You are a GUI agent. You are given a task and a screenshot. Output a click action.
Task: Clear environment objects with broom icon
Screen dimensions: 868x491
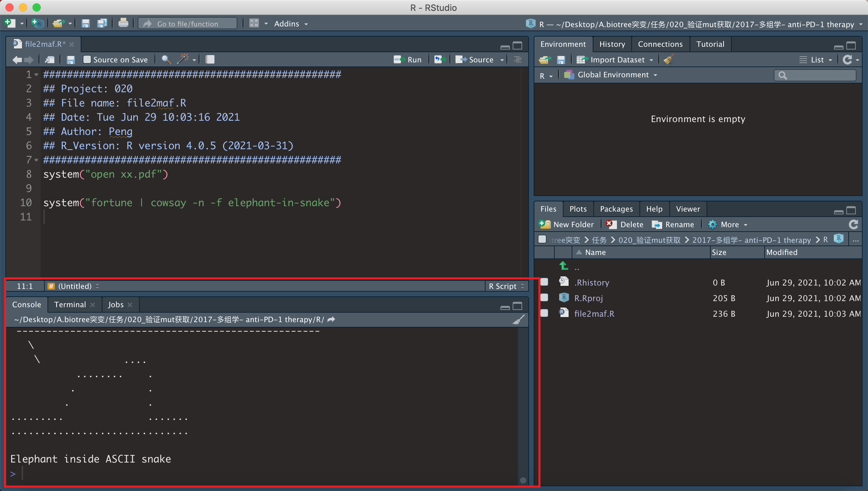[669, 59]
